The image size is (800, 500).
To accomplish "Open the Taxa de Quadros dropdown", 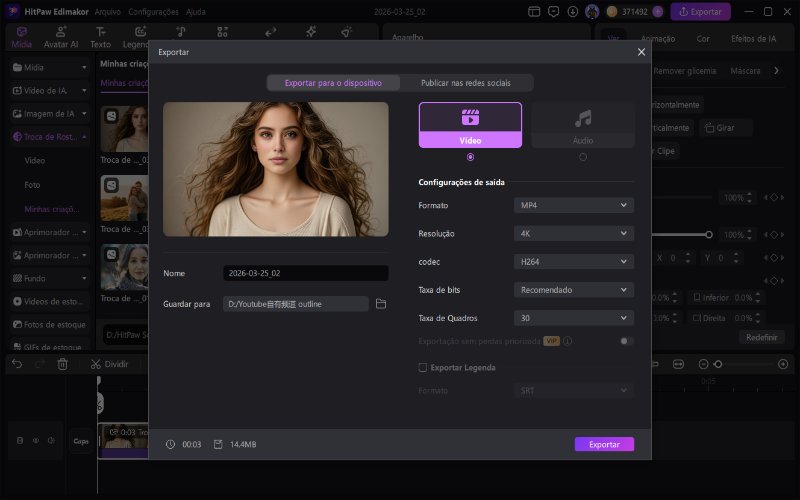I will (x=574, y=318).
